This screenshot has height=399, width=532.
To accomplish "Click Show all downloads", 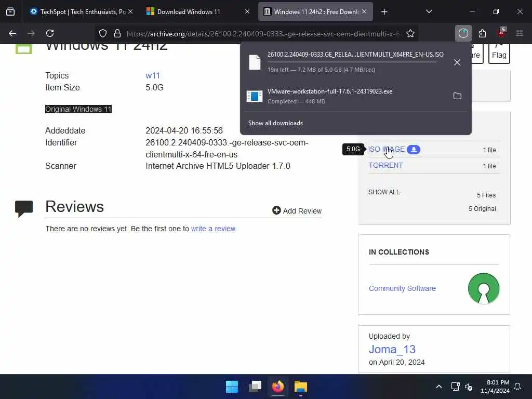I will [x=275, y=123].
